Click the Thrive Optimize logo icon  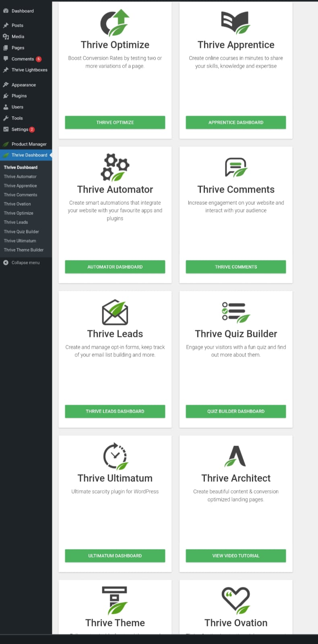click(115, 23)
